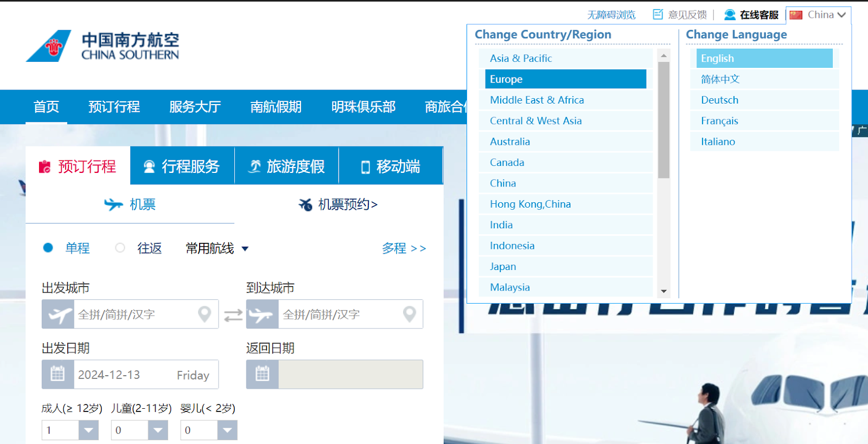This screenshot has width=868, height=444.
Task: Open the 预订行程 navigation menu item
Action: tap(114, 107)
